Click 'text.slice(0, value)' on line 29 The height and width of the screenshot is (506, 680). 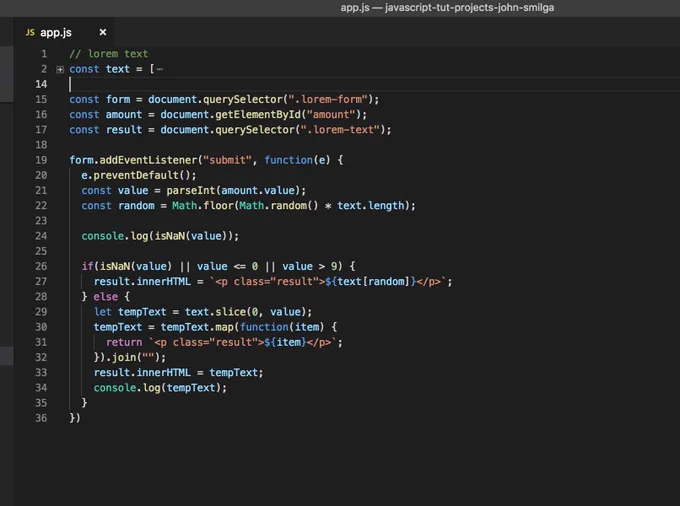[245, 312]
